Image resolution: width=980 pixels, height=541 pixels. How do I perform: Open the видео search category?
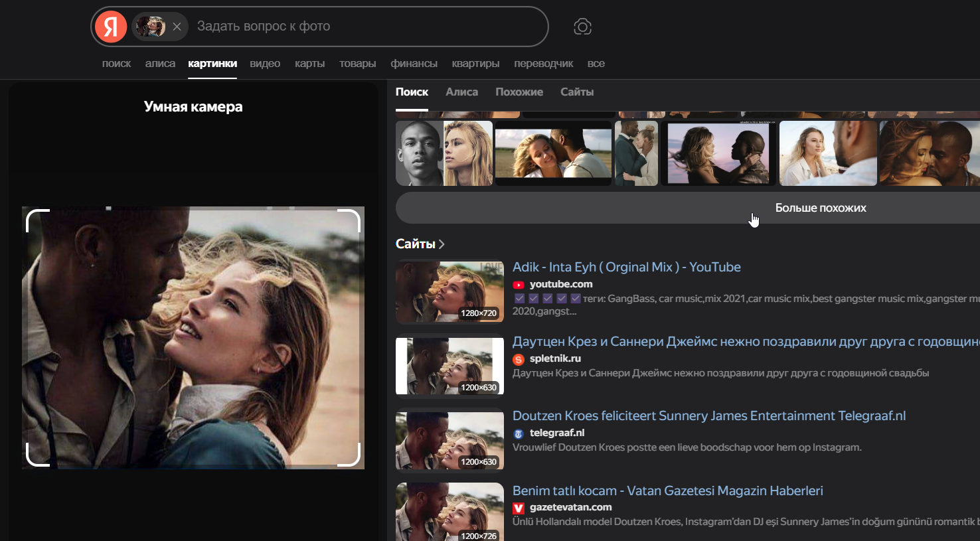[265, 64]
